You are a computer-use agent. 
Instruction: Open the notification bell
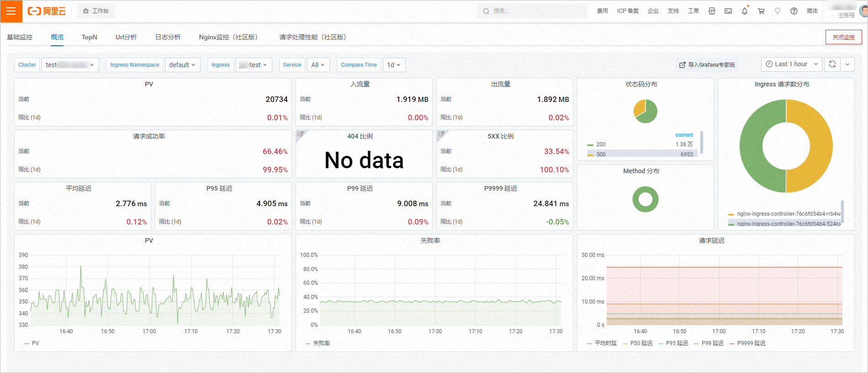click(745, 11)
